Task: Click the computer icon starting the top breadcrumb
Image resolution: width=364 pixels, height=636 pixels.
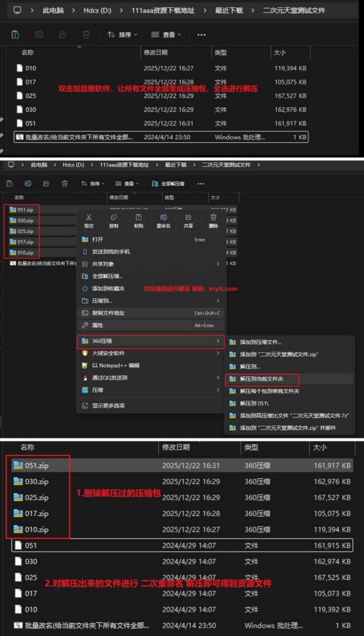Action: (x=17, y=10)
